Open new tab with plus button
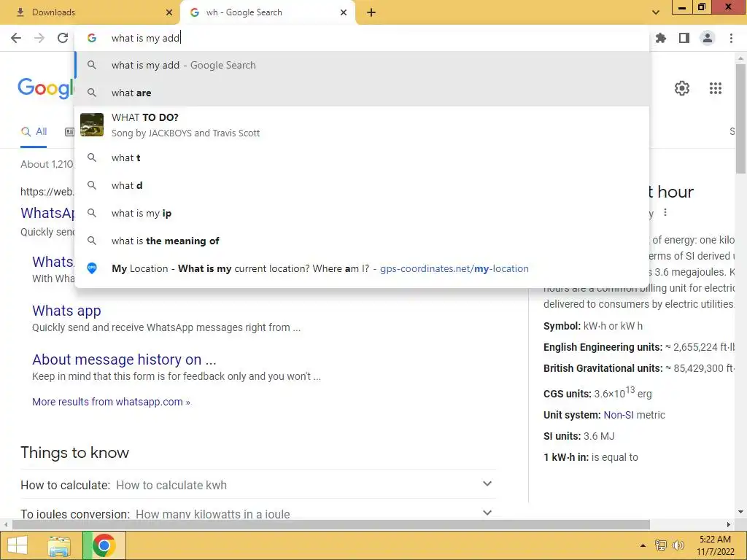This screenshot has width=747, height=560. click(x=371, y=12)
